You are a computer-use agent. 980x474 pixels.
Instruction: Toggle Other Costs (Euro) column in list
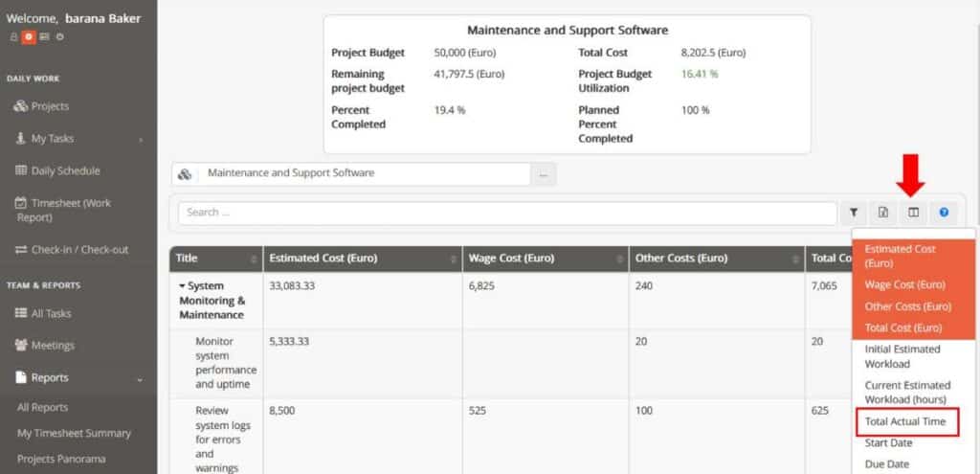913,306
